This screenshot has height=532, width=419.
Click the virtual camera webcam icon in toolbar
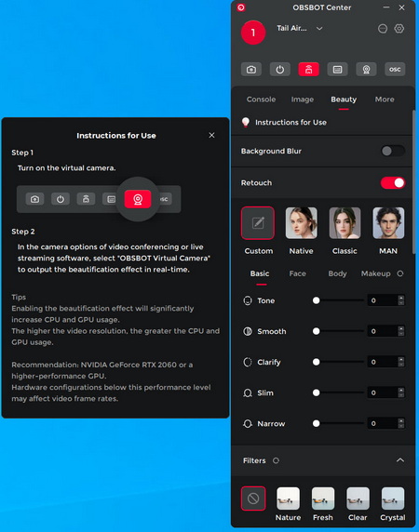pyautogui.click(x=366, y=69)
